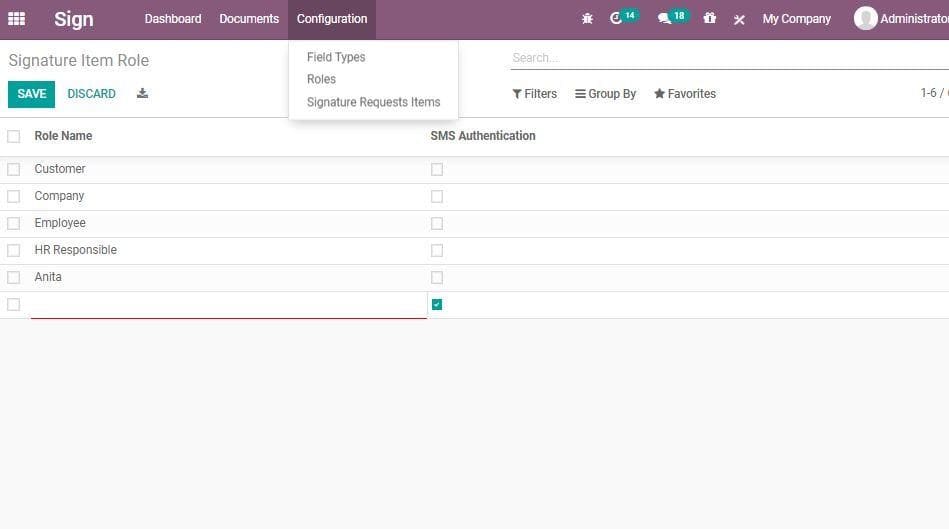This screenshot has height=529, width=949.
Task: Select the Customer row checkbox
Action: pos(13,169)
